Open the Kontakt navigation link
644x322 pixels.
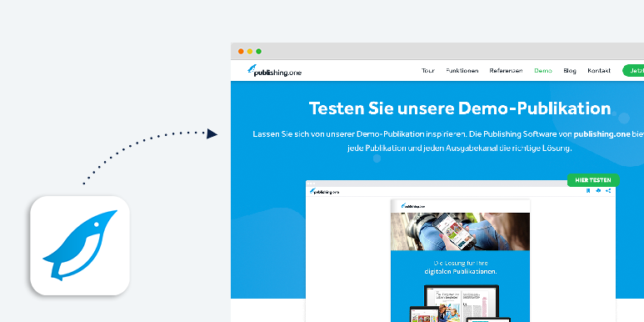click(599, 71)
